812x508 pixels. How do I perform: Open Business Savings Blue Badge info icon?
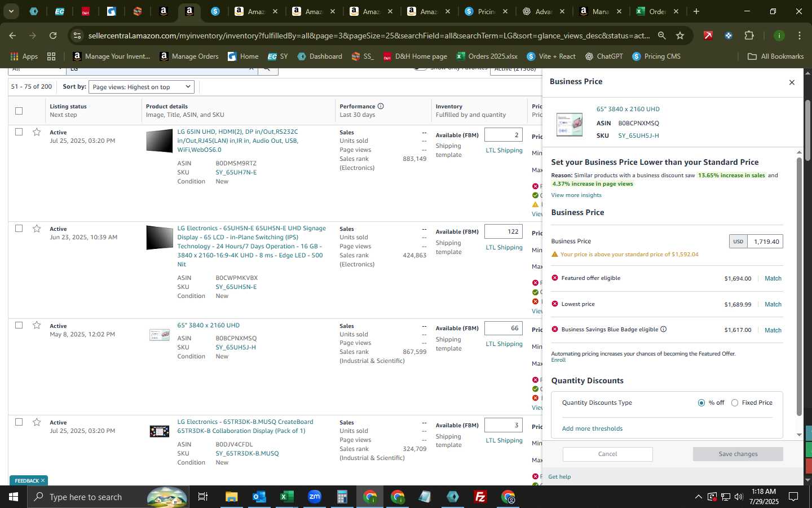pyautogui.click(x=663, y=329)
